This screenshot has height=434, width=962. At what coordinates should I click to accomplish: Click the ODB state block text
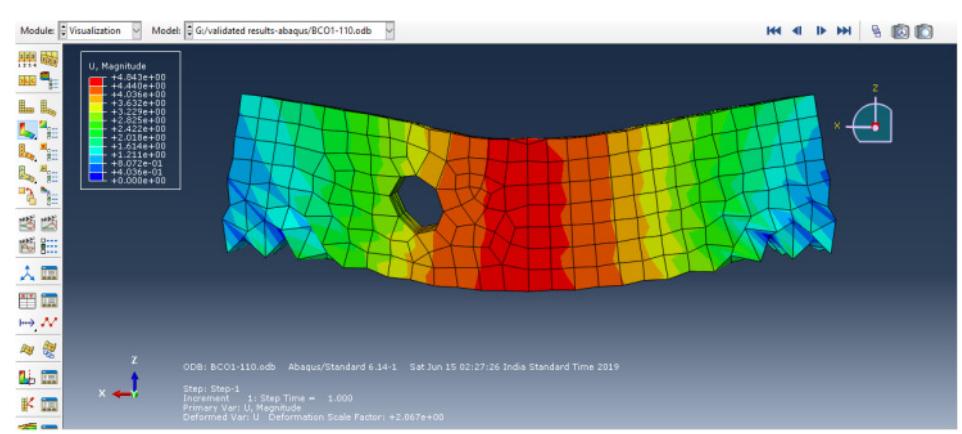[x=400, y=391]
